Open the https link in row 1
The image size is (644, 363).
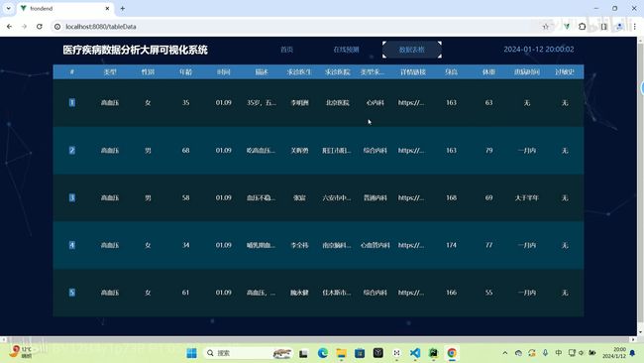coord(411,102)
